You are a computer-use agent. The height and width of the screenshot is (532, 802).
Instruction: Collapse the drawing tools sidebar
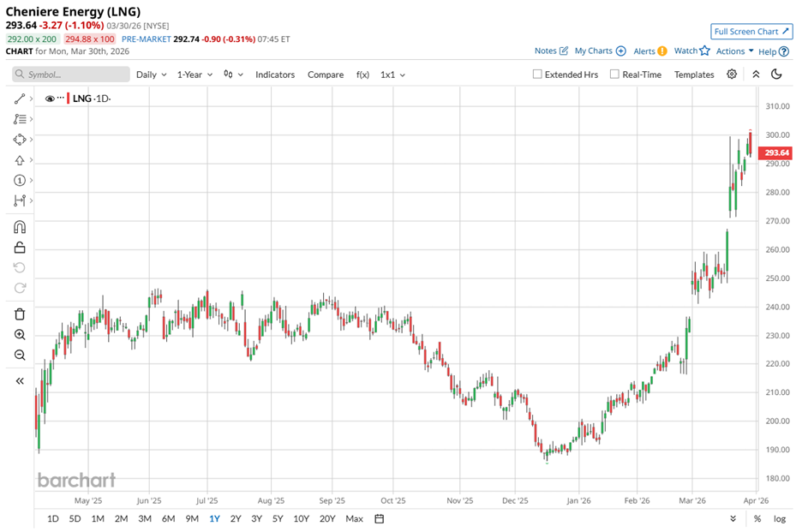click(20, 381)
